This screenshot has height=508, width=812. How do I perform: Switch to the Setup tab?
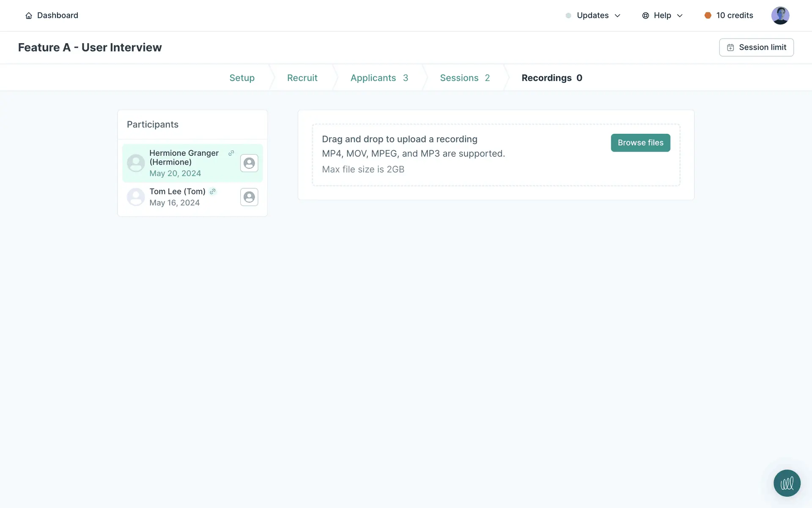242,78
